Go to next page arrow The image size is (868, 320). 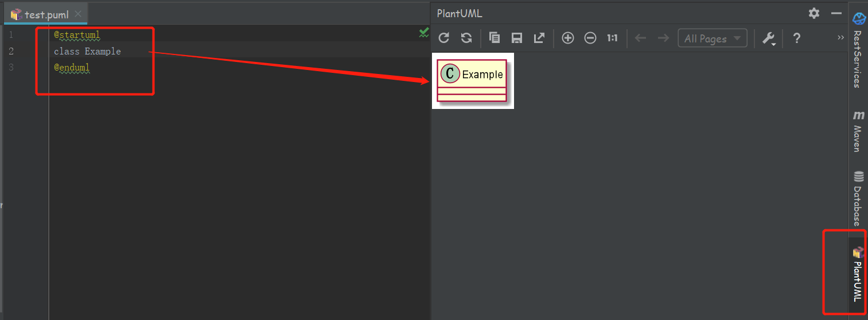663,38
